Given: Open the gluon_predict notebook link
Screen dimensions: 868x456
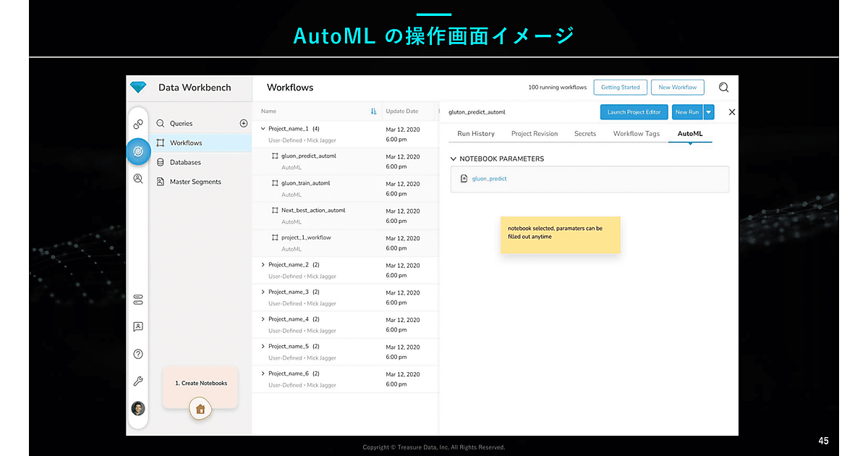Looking at the screenshot, I should coord(489,179).
